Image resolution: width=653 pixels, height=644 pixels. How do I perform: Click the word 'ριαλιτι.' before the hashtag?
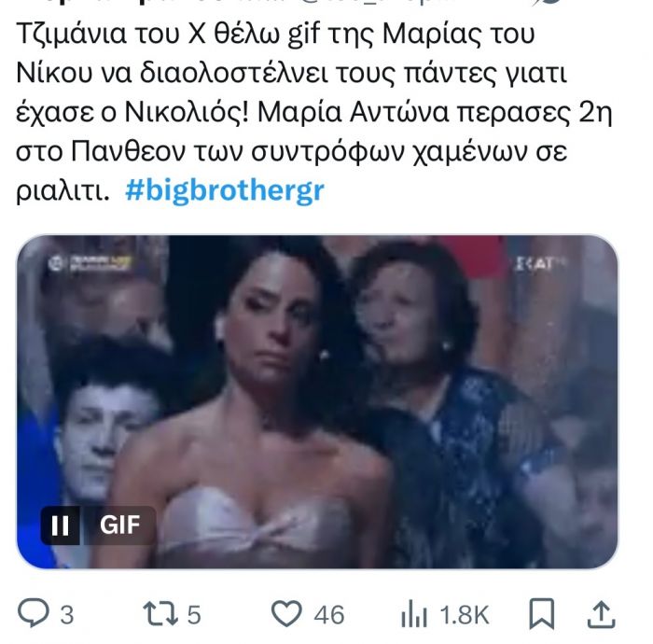63,191
